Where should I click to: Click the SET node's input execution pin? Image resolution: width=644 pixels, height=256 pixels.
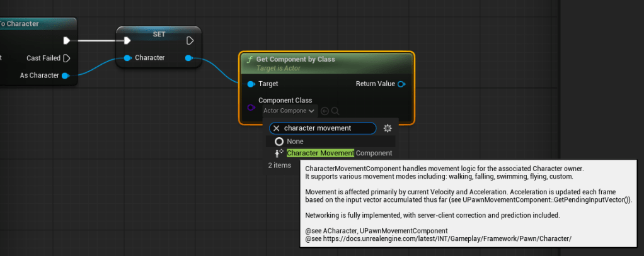(x=127, y=41)
